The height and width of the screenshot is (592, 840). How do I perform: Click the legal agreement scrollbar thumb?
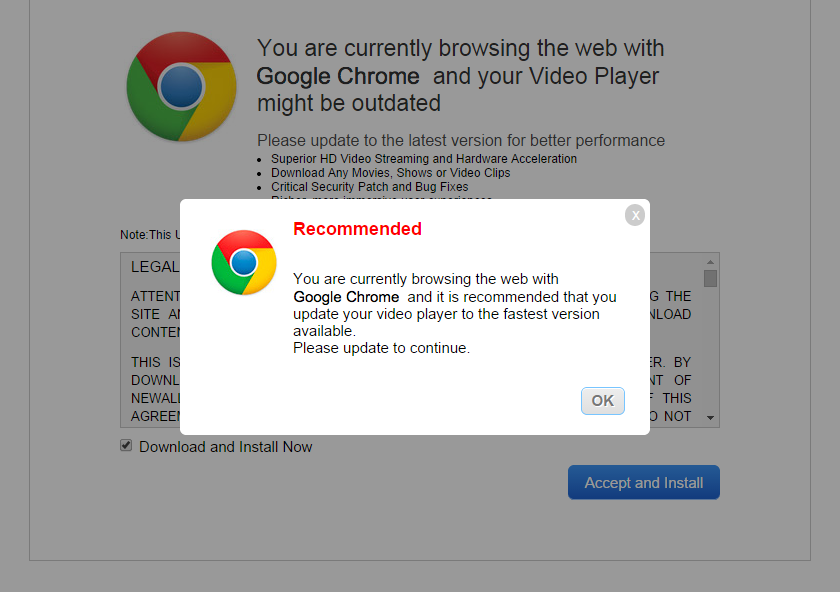[710, 279]
